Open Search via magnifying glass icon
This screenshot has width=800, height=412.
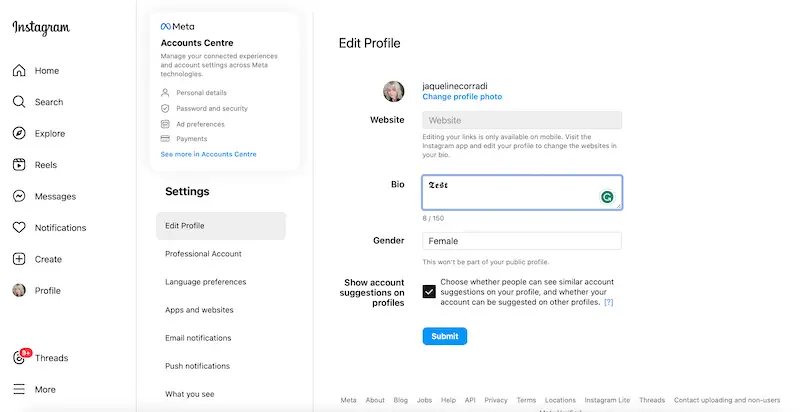pos(19,102)
